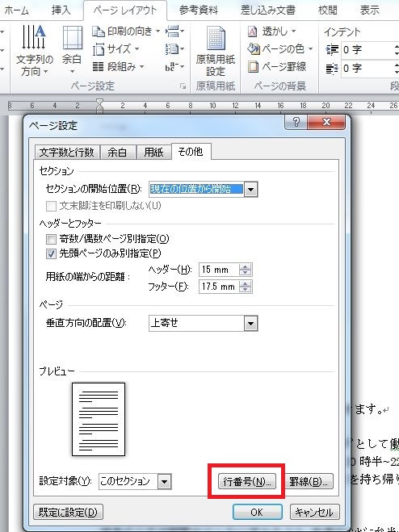The image size is (399, 532).
Task: Click 原稿用紙設定 manuscript paper settings
Action: 216,51
